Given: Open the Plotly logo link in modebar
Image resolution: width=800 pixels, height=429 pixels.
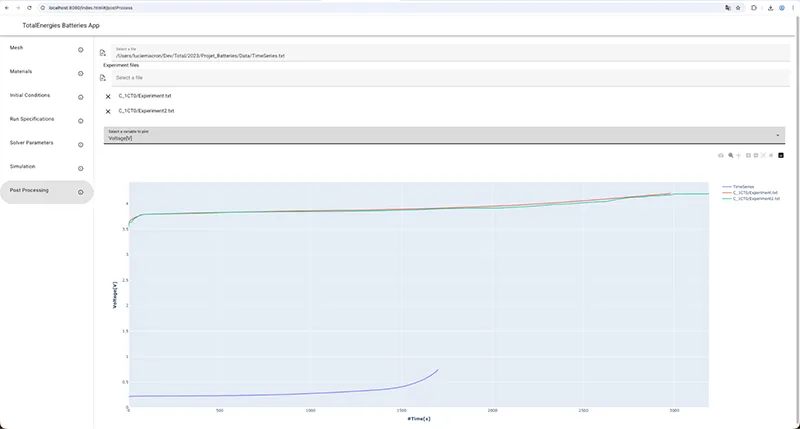Looking at the screenshot, I should click(781, 156).
